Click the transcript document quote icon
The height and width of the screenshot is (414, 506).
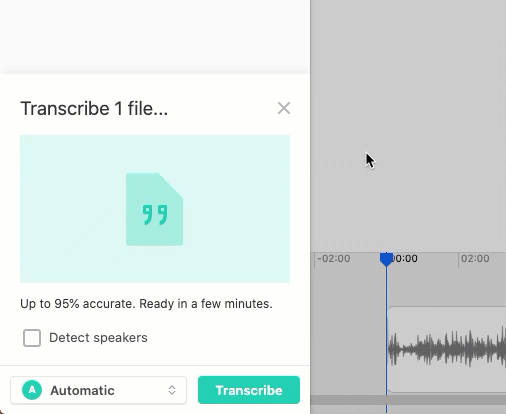click(x=154, y=209)
